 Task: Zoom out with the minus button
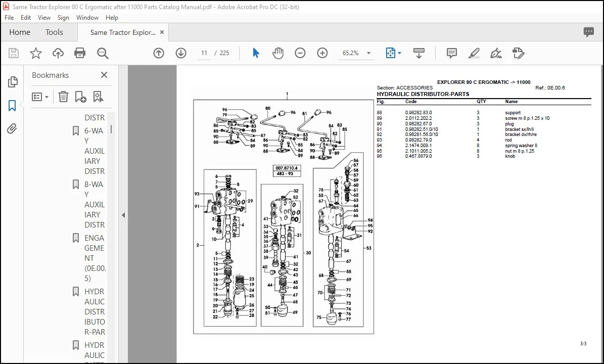[x=300, y=53]
